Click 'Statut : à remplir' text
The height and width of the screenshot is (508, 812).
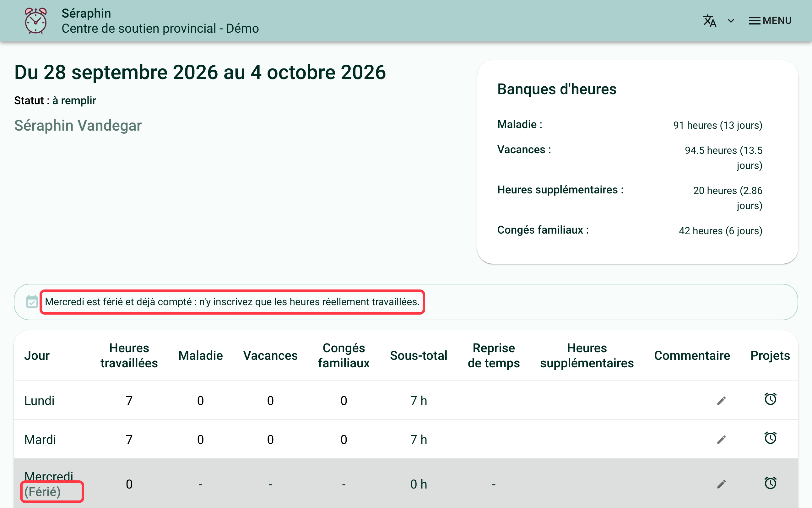pyautogui.click(x=55, y=100)
